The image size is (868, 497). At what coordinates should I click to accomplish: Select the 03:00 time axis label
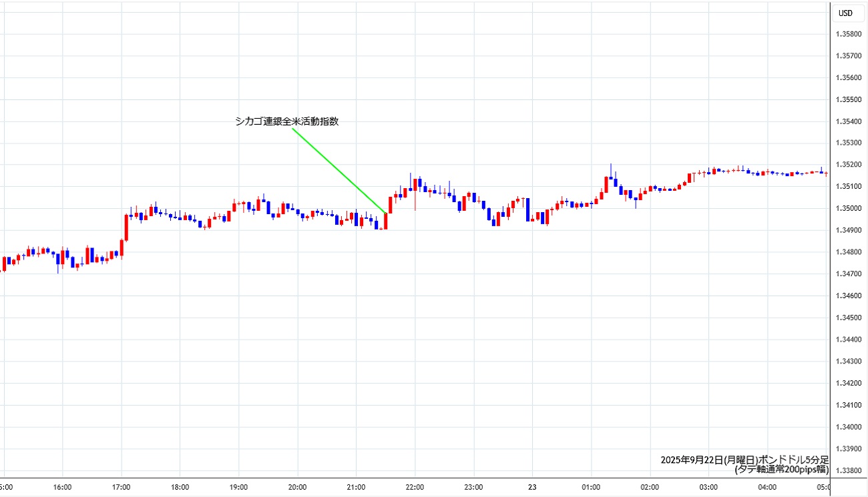click(x=708, y=487)
